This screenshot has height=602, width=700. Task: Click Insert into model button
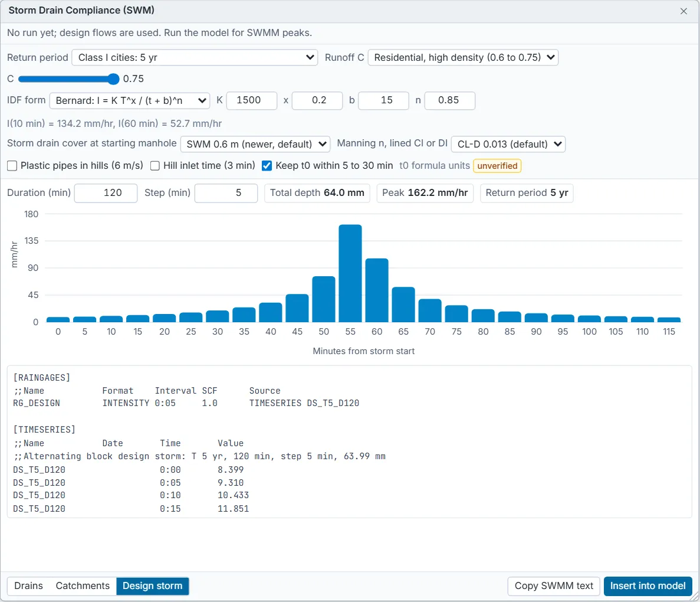pyautogui.click(x=648, y=586)
